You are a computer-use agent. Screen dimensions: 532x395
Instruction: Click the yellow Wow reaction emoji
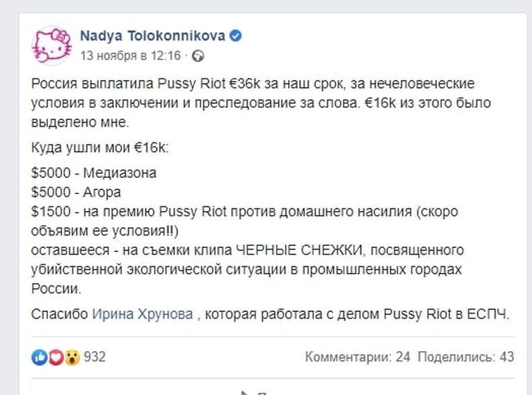coord(72,357)
